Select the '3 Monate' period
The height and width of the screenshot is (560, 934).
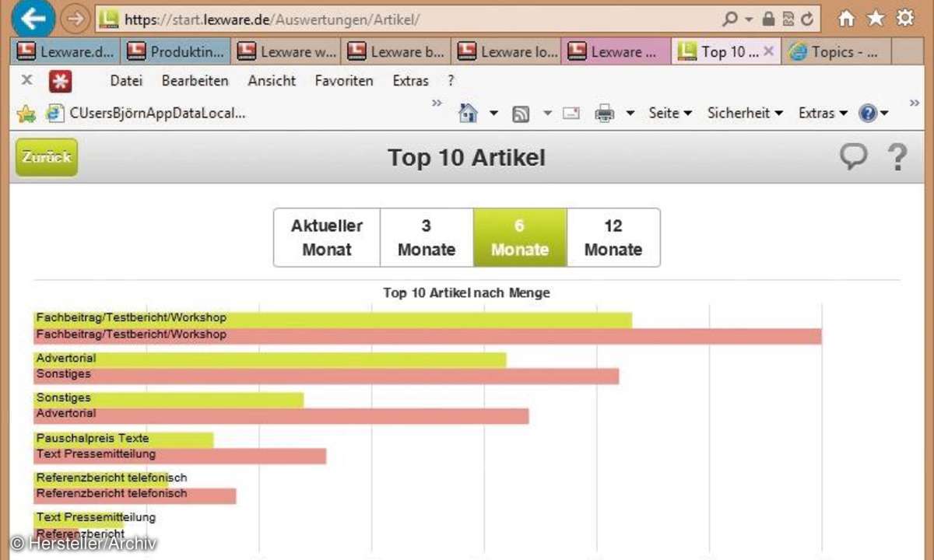click(427, 237)
